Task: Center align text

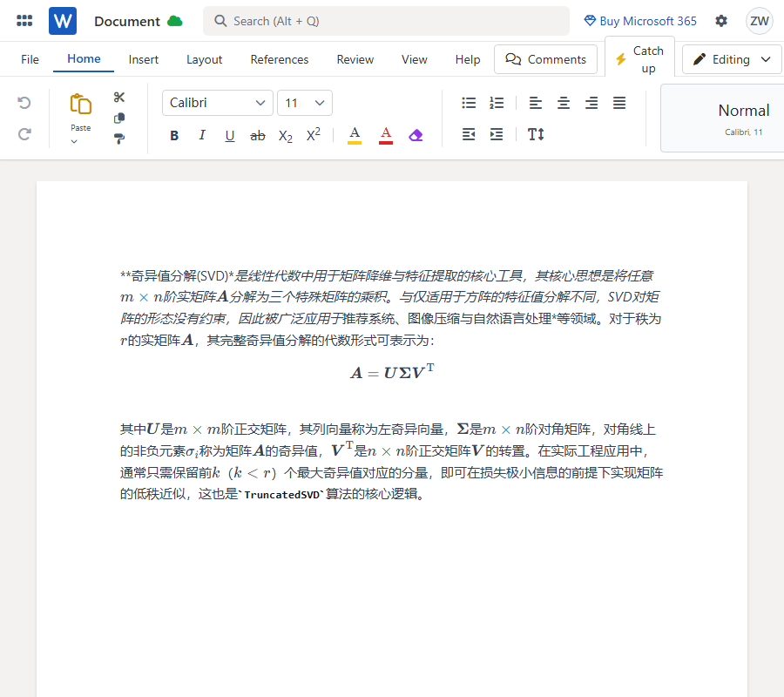Action: 564,103
